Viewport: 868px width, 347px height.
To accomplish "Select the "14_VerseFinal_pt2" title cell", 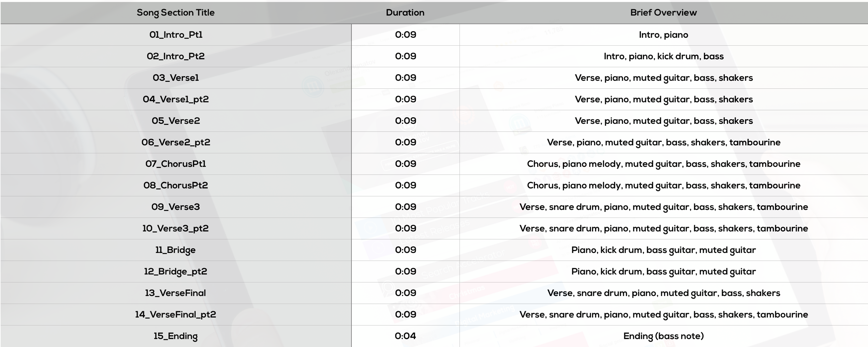I will click(x=175, y=315).
